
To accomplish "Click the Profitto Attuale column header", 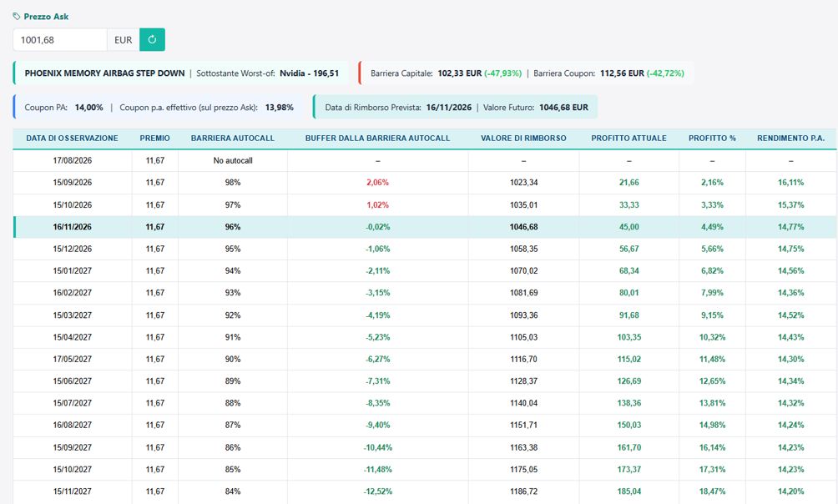I will click(628, 138).
